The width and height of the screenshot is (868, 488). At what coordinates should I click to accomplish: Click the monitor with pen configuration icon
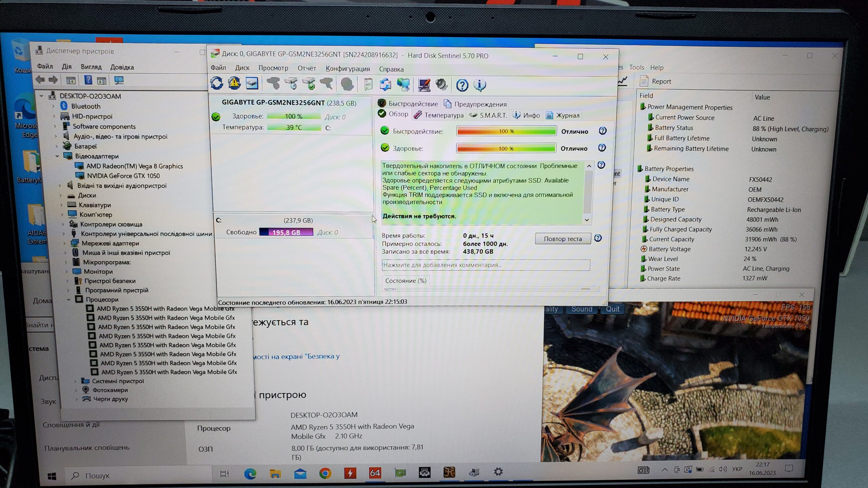(424, 85)
